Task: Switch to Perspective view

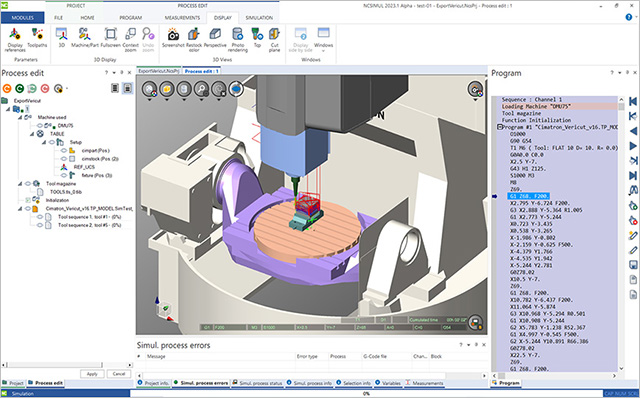Action: [215, 35]
